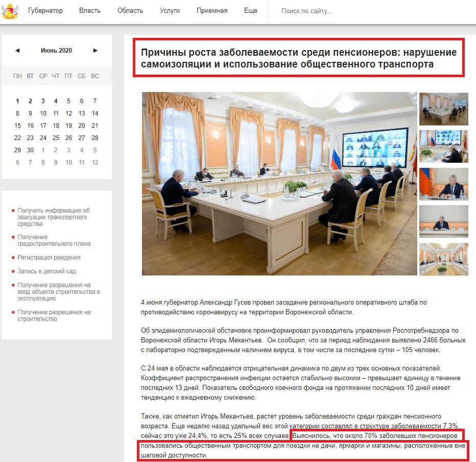Image resolution: width=476 pixels, height=462 pixels.
Task: Click paragraph starting '4 июня губернатор Александр Гусев'
Action: 284,307
